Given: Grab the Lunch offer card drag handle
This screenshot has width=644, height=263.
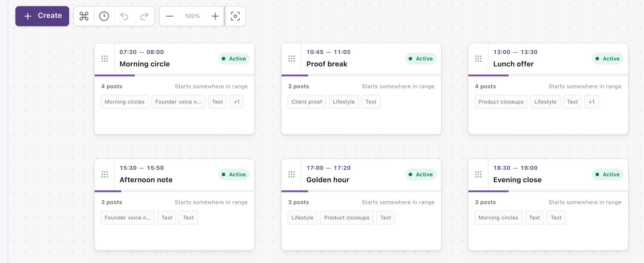Looking at the screenshot, I should pos(478,59).
